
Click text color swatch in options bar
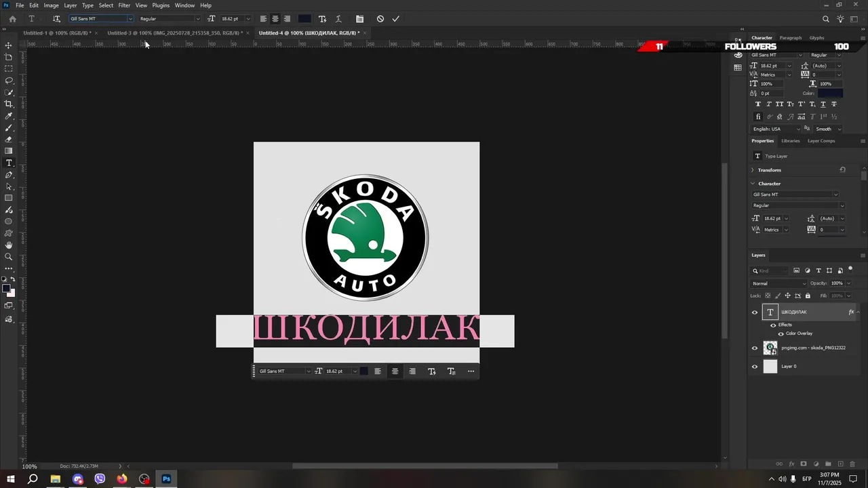click(305, 19)
